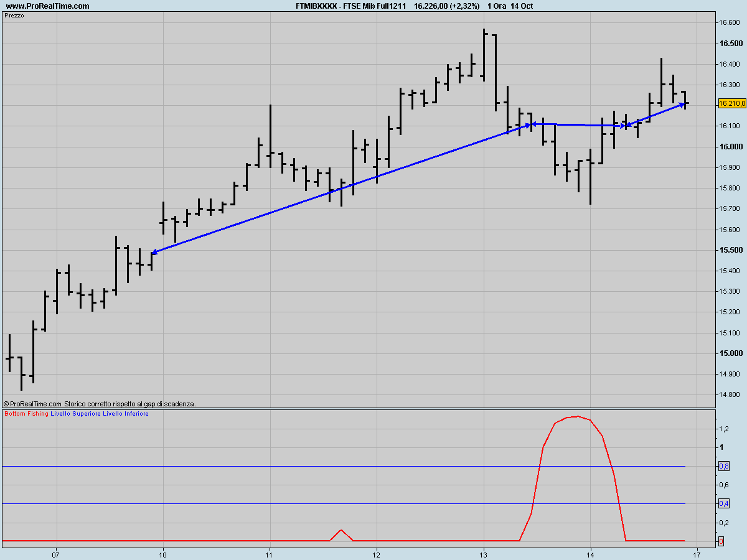Click the 0,6 indicator axis label

coord(724,485)
